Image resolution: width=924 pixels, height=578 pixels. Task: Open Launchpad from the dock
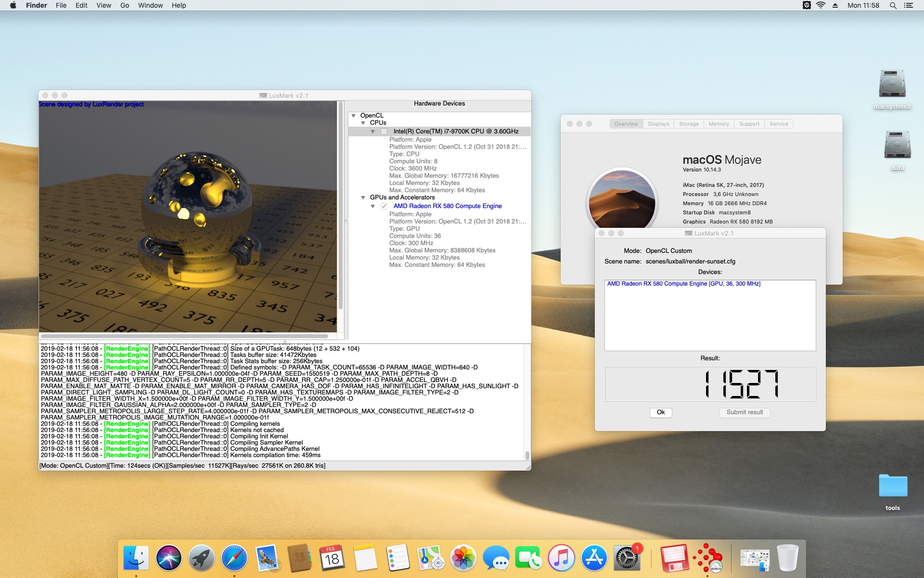202,558
